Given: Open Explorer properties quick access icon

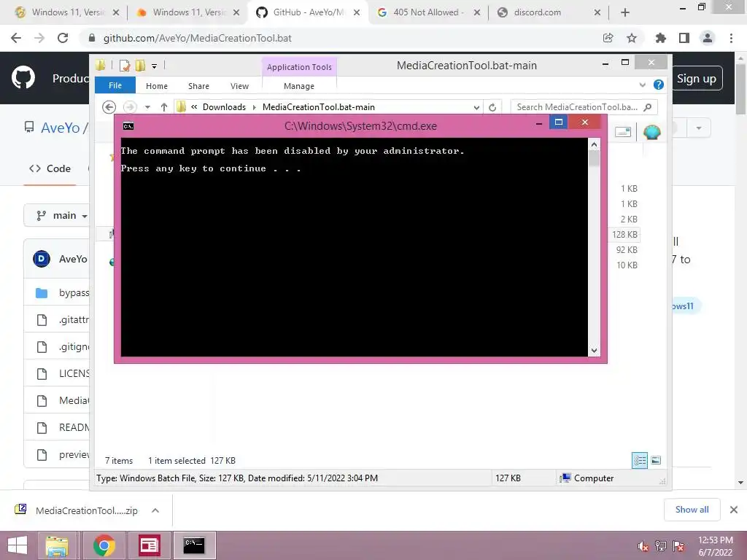Looking at the screenshot, I should (x=125, y=66).
